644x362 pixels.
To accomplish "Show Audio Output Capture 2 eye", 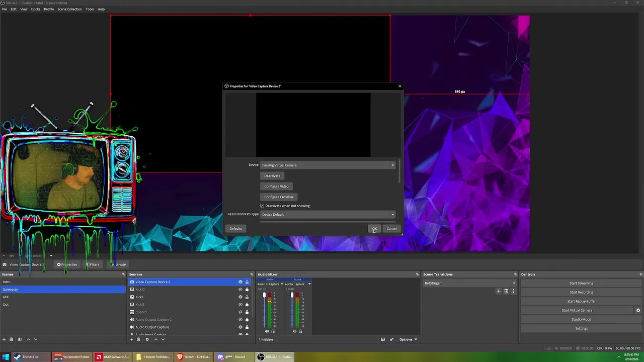I will pos(240,320).
